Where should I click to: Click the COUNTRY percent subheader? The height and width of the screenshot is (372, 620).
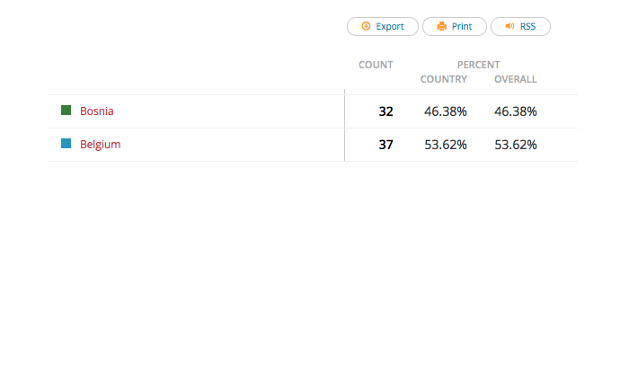(x=444, y=79)
